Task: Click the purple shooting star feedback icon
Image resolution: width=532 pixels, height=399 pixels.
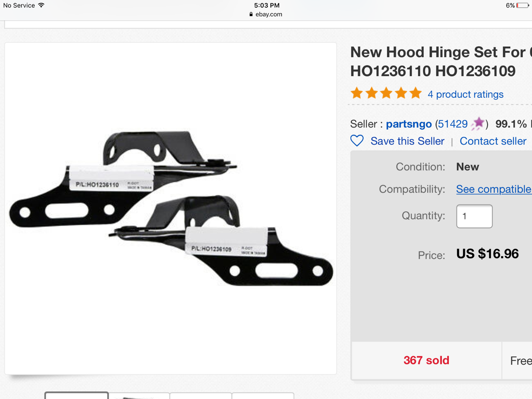Action: [x=478, y=124]
